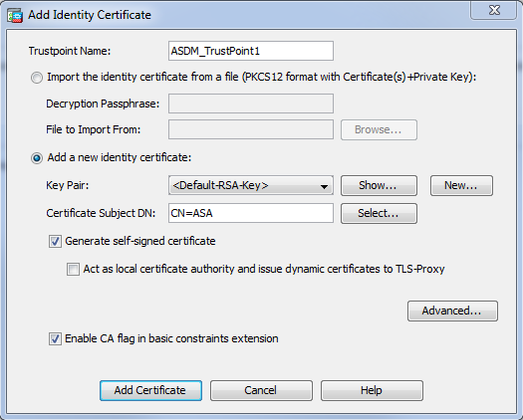The width and height of the screenshot is (523, 420).
Task: Click the Add Identity Certificate title bar icon
Action: click(15, 15)
